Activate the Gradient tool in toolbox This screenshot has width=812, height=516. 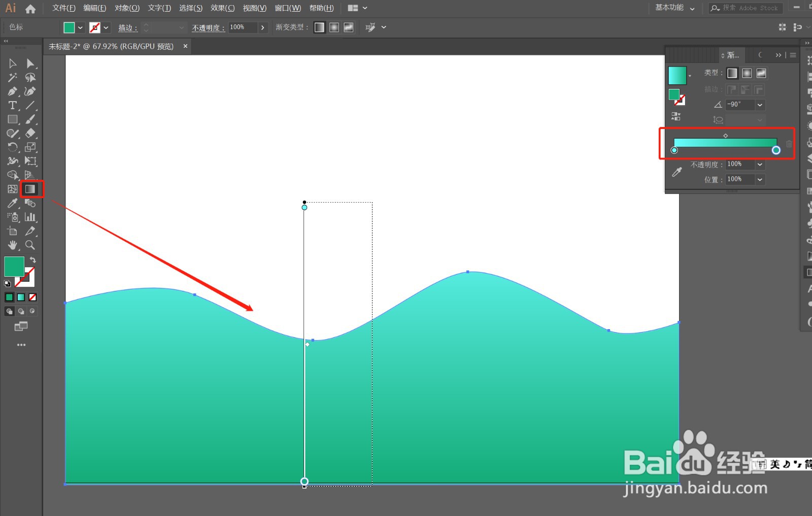(x=30, y=189)
